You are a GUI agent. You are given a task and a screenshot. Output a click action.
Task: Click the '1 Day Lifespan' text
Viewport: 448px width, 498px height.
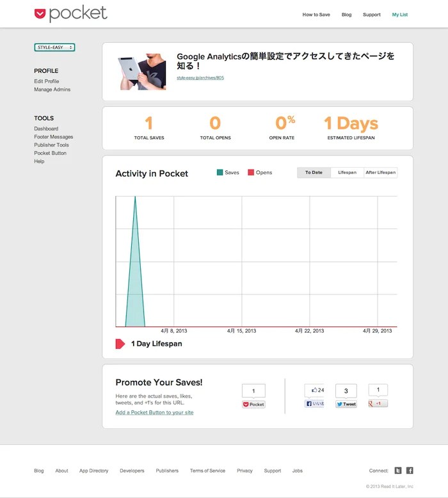click(157, 344)
